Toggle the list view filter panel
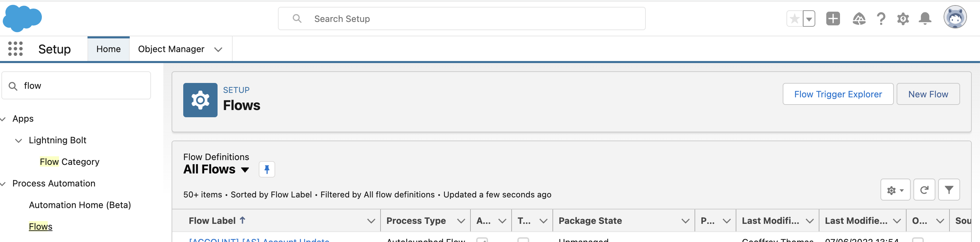 [x=949, y=190]
